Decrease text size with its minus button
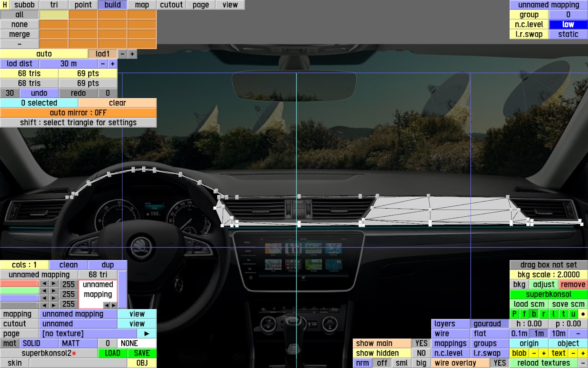This screenshot has width=588, height=368. point(573,353)
